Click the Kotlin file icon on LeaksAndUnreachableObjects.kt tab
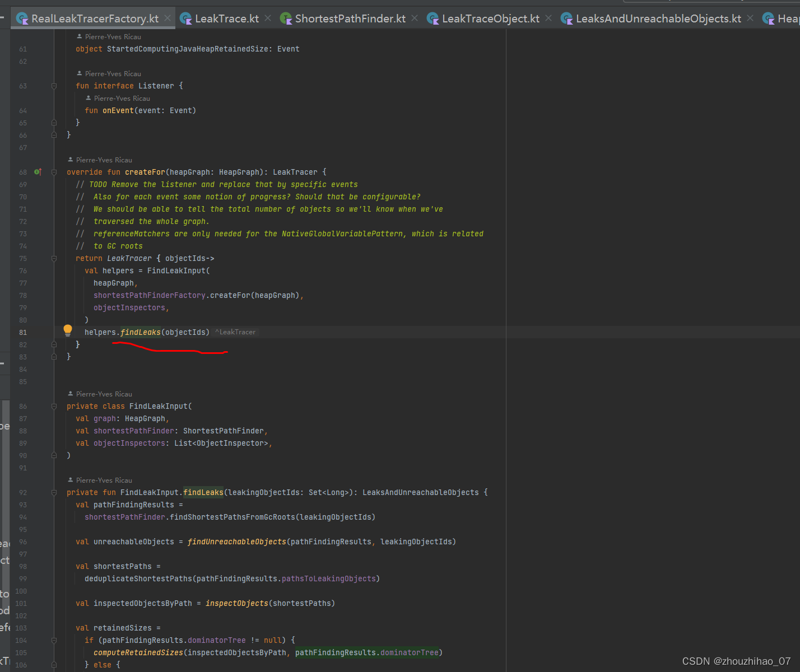800x672 pixels. tap(567, 19)
